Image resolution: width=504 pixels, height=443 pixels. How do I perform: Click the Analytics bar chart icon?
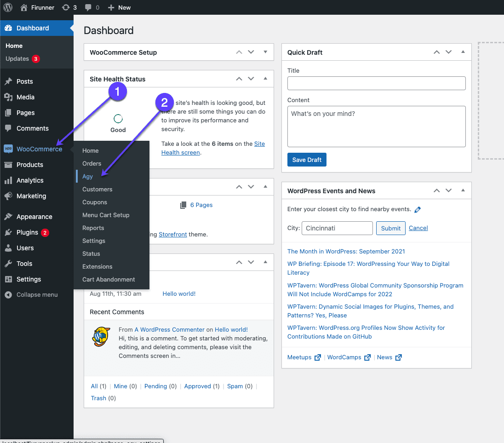[x=8, y=180]
